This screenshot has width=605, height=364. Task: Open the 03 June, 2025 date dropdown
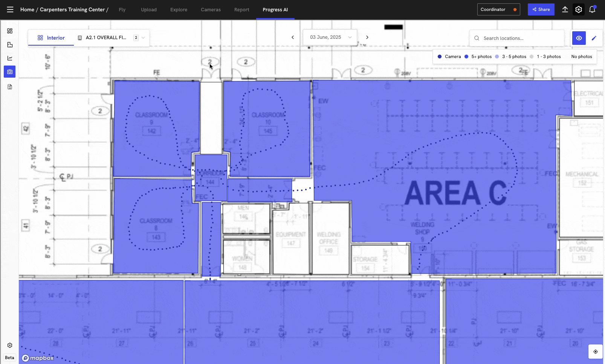[x=330, y=37]
